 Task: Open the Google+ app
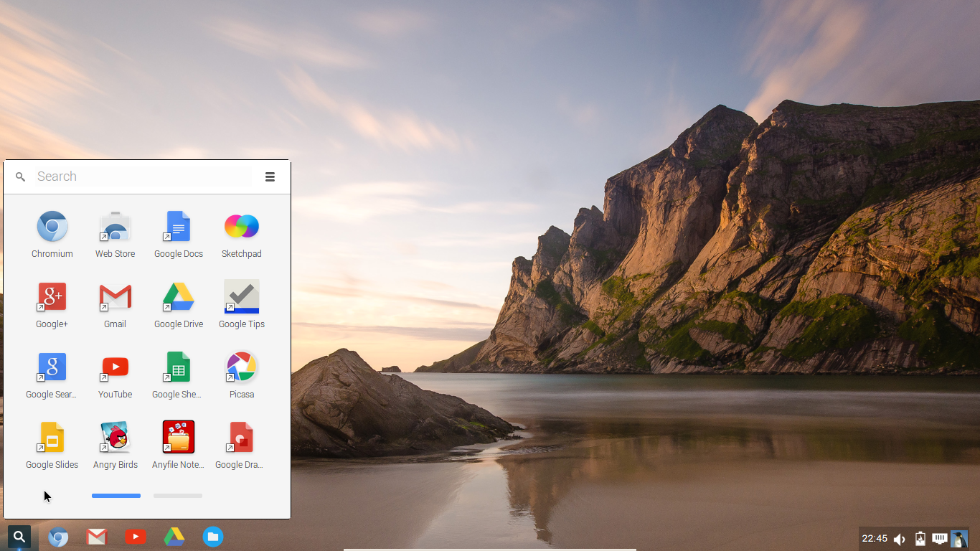click(x=52, y=296)
